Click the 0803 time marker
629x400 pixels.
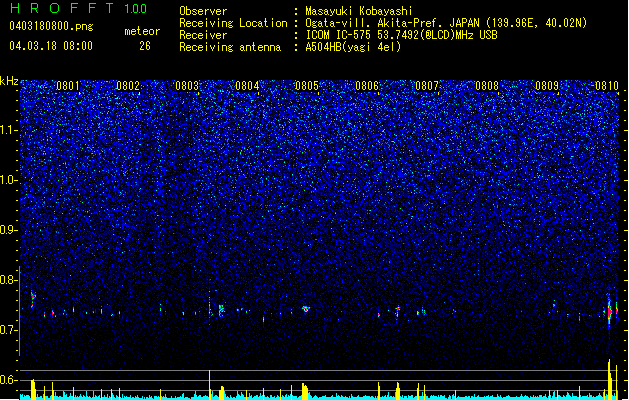click(x=187, y=86)
